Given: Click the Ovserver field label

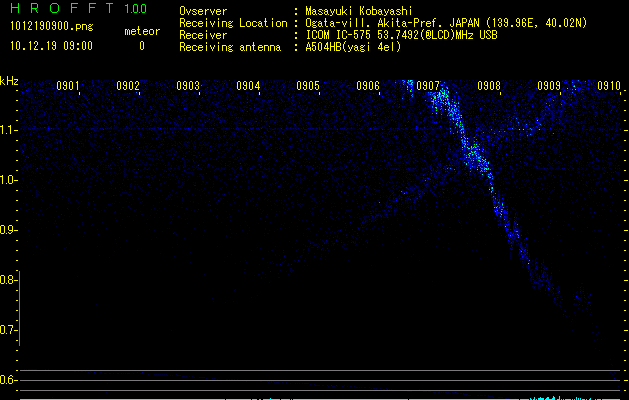Looking at the screenshot, I should pyautogui.click(x=203, y=11).
